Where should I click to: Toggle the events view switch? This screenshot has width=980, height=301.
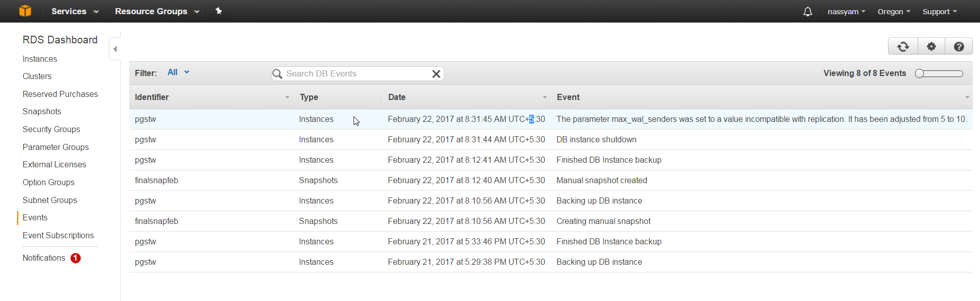coord(939,73)
